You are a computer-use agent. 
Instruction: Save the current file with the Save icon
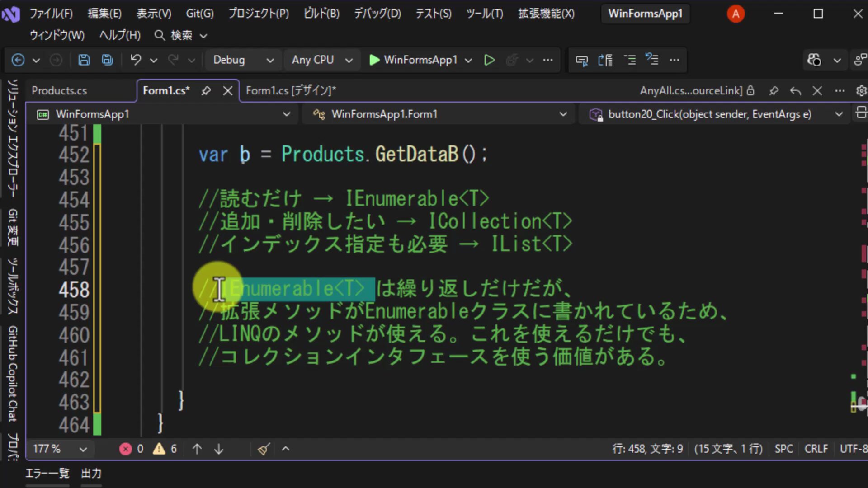pos(84,60)
